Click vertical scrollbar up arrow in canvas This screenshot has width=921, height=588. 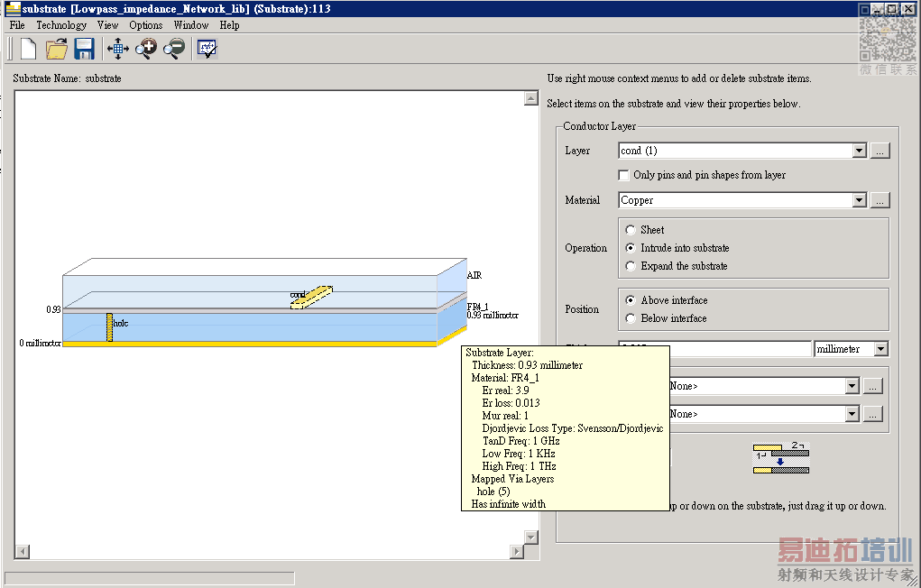pyautogui.click(x=531, y=98)
